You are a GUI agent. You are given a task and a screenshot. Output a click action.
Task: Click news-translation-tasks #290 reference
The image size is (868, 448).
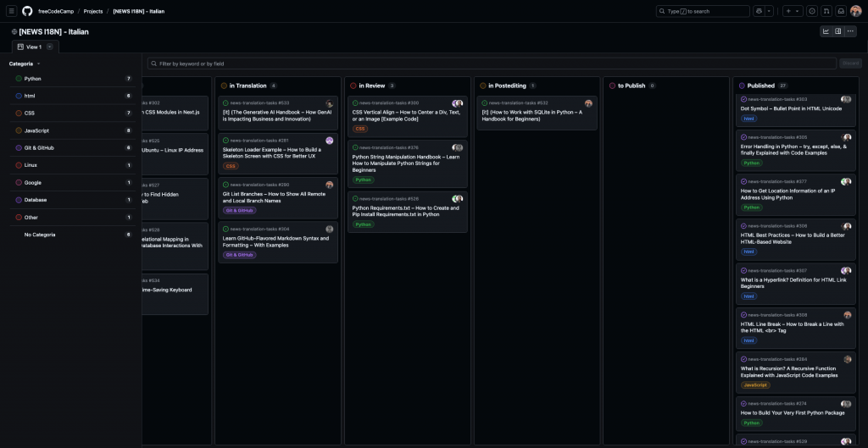click(x=259, y=185)
